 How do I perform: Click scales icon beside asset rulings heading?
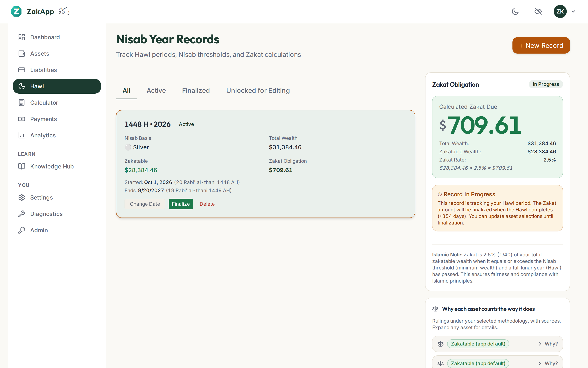(x=435, y=309)
